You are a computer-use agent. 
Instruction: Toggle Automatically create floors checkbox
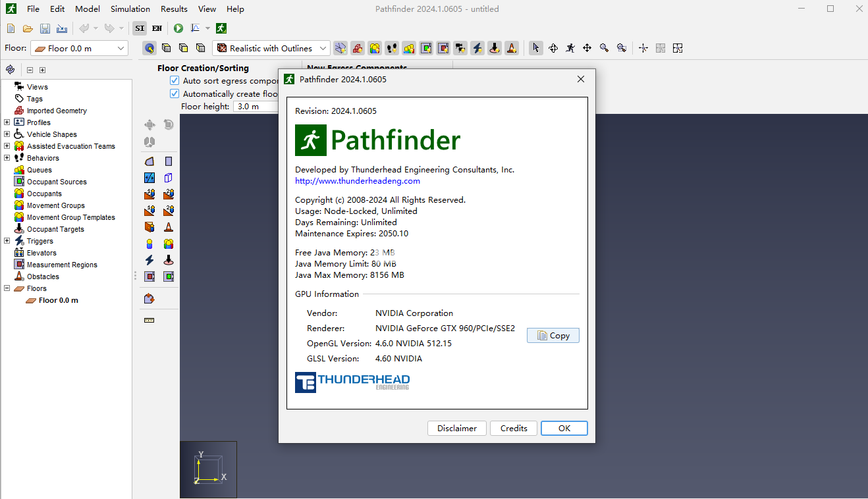[175, 93]
